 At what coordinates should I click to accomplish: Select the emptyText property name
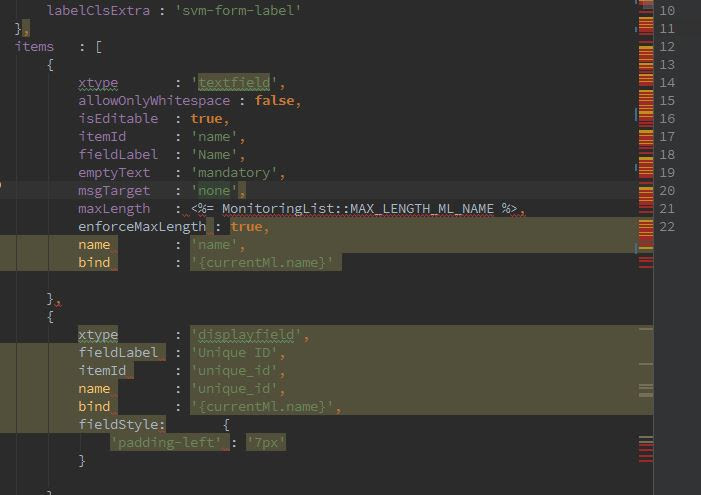114,173
